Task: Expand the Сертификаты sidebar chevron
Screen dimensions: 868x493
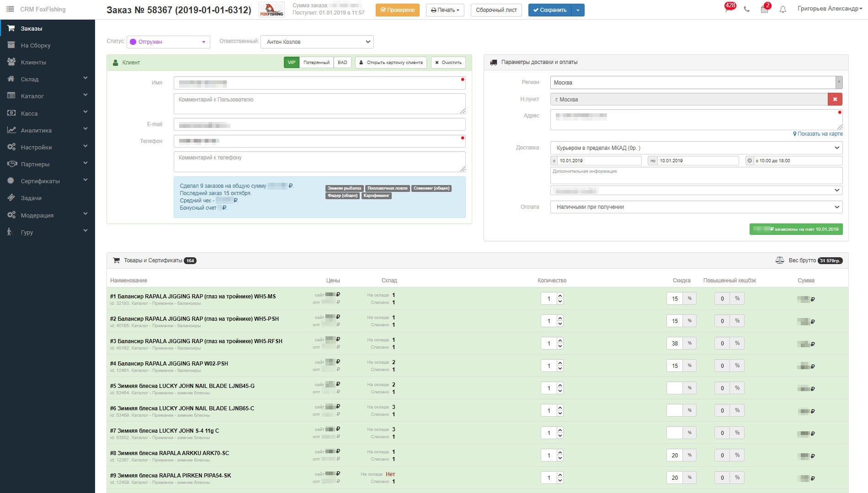Action: click(85, 180)
